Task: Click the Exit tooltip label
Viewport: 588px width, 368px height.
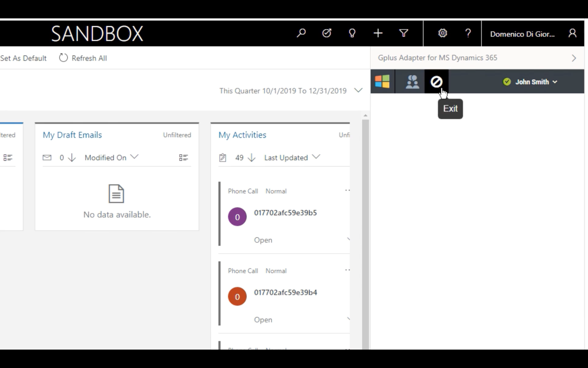Action: (450, 109)
